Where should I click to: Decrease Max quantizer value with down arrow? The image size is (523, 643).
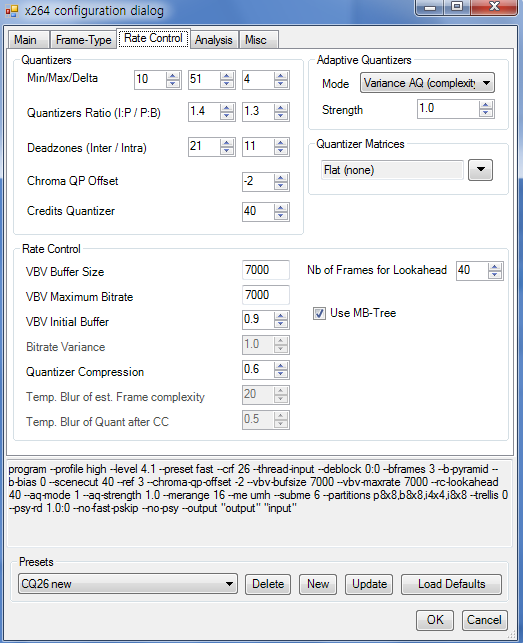(227, 84)
